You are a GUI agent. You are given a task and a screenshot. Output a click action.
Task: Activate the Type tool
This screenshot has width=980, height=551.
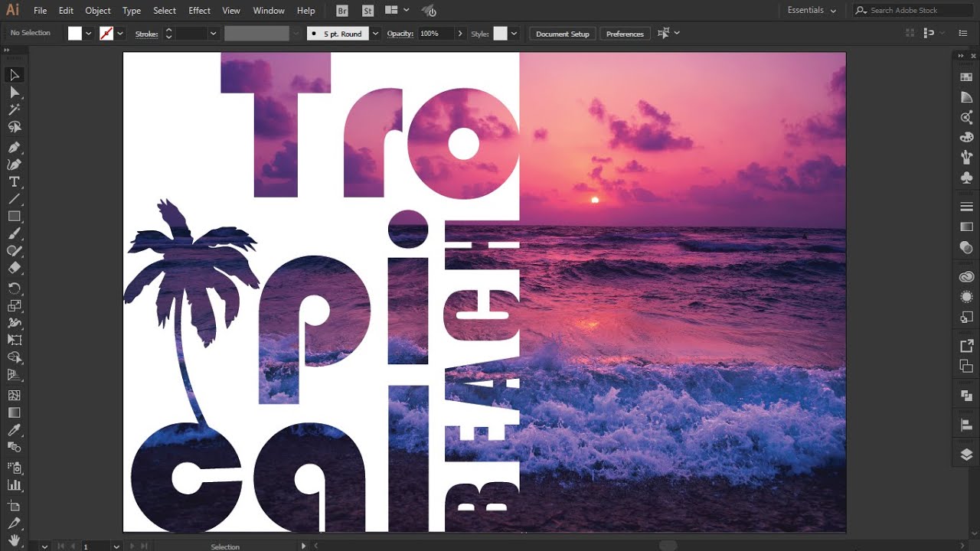[x=14, y=181]
